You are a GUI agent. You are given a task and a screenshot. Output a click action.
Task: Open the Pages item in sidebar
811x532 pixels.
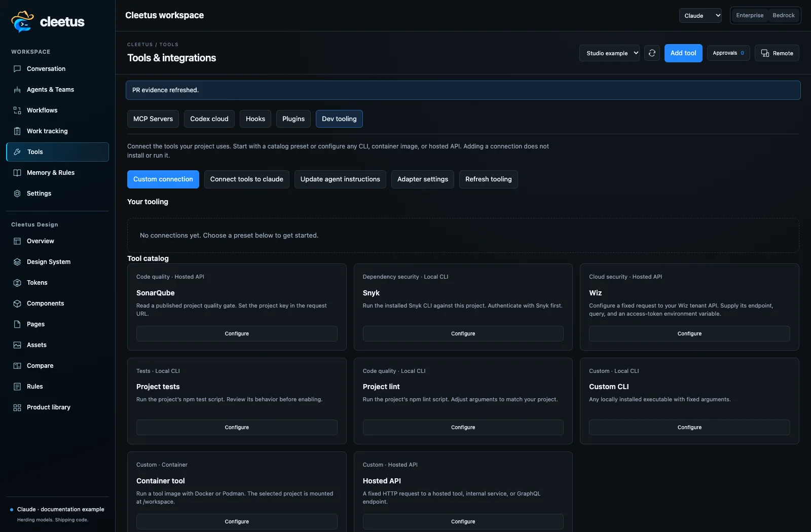coord(57,324)
